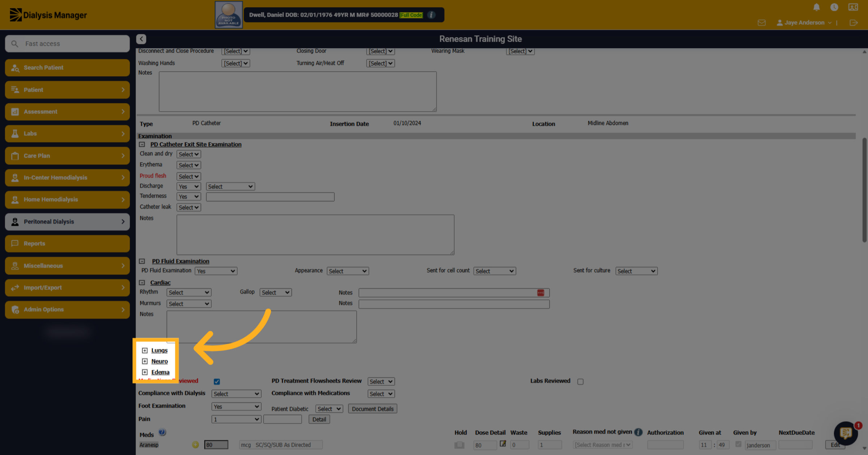Open the Jaye Anderson user menu
The height and width of the screenshot is (455, 868).
pos(804,22)
